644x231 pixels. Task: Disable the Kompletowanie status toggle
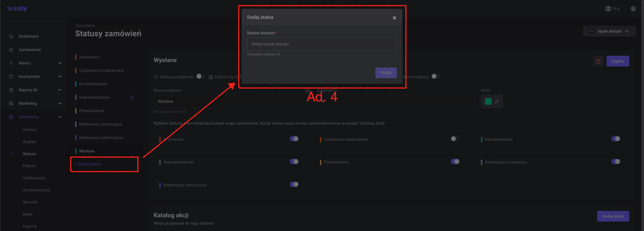click(615, 139)
